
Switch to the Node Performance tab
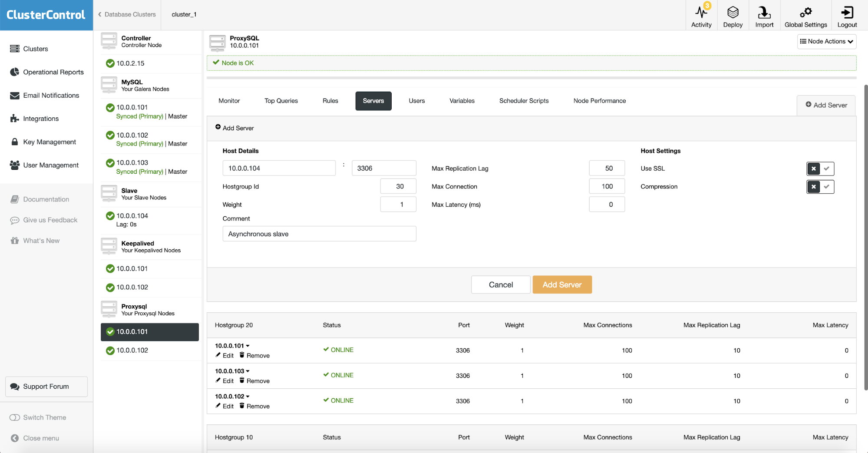point(599,101)
